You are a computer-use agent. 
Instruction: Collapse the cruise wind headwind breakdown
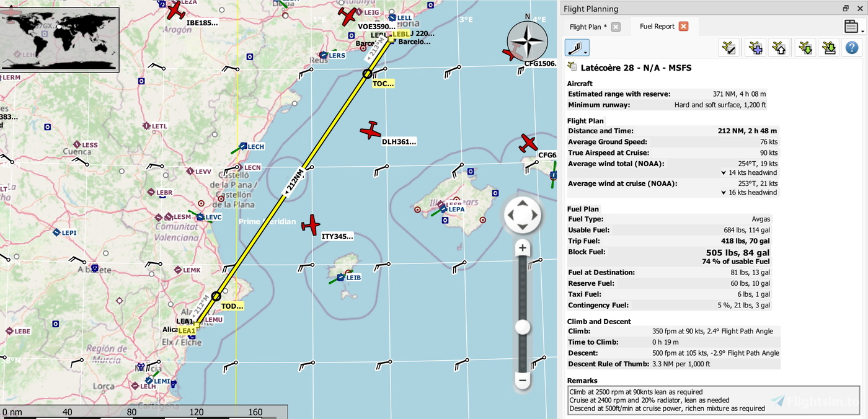coord(724,192)
